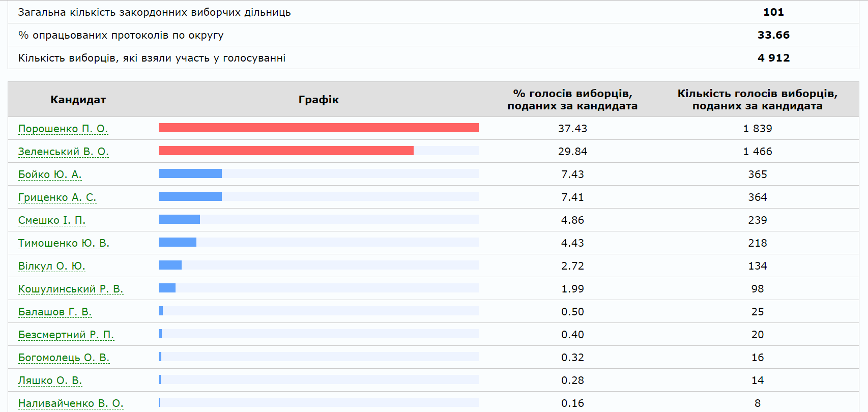Click the Богомолець О. В. link
Screen dimensions: 868x412
coord(64,358)
